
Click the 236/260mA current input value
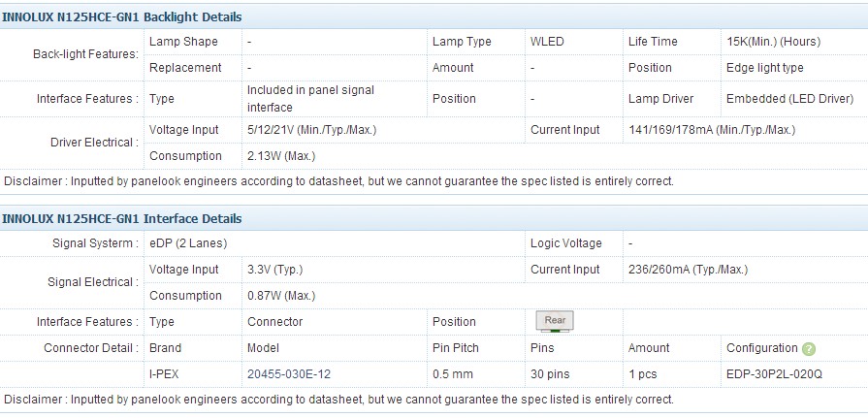(688, 270)
